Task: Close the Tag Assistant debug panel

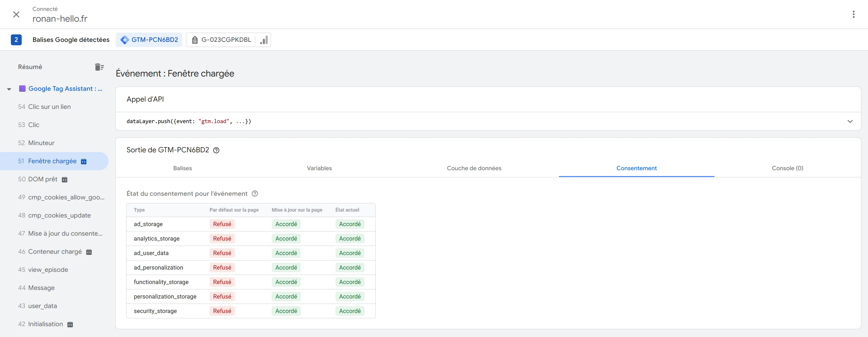Action: click(x=16, y=14)
